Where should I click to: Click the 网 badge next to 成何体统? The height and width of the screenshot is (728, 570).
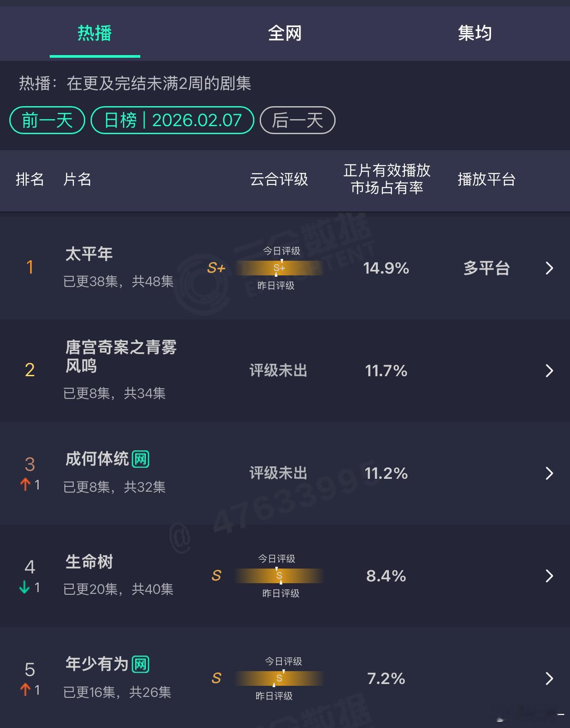point(140,459)
